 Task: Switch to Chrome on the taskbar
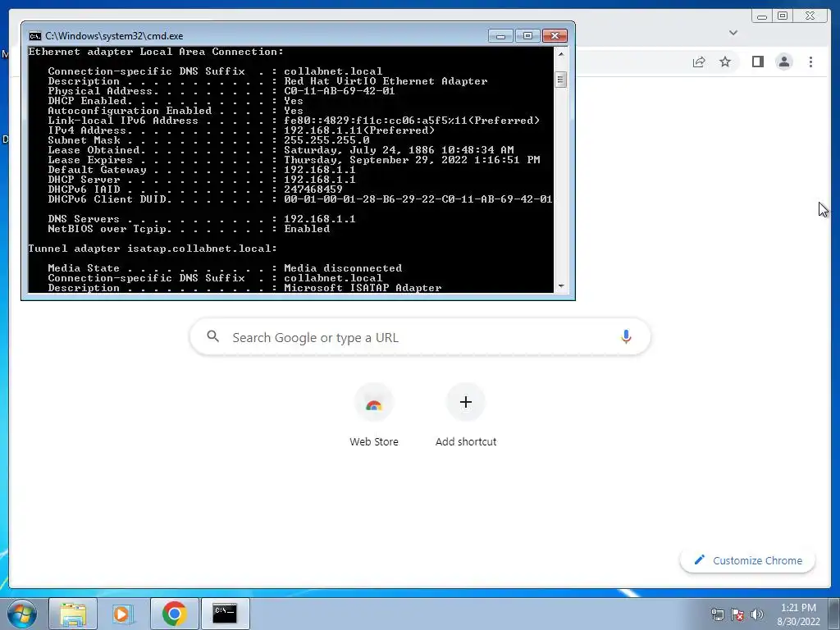coord(174,614)
